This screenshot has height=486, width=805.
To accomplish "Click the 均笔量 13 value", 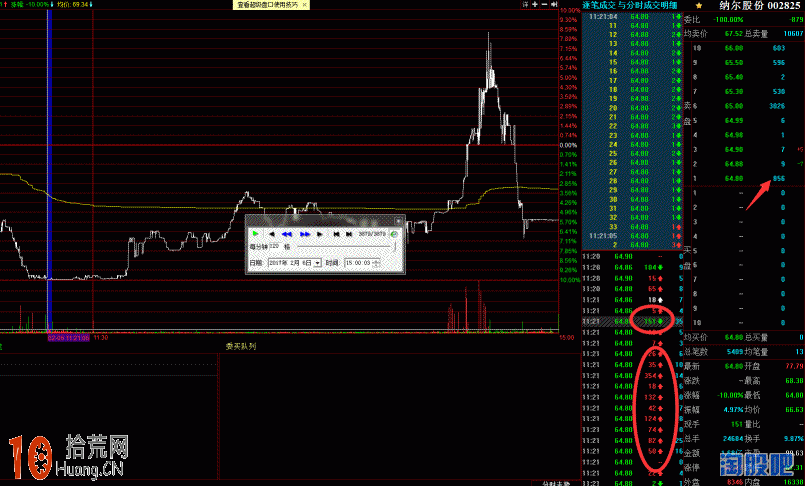I will (799, 352).
